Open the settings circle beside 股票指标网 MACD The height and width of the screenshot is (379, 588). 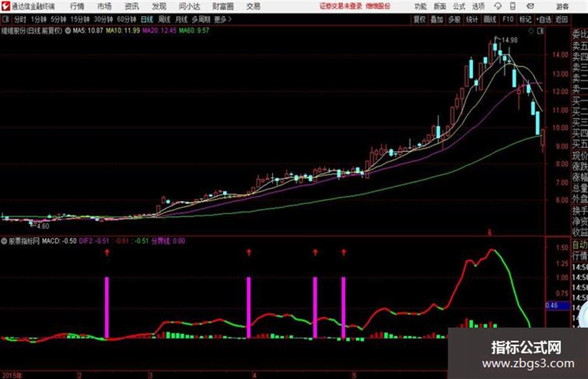coord(4,241)
